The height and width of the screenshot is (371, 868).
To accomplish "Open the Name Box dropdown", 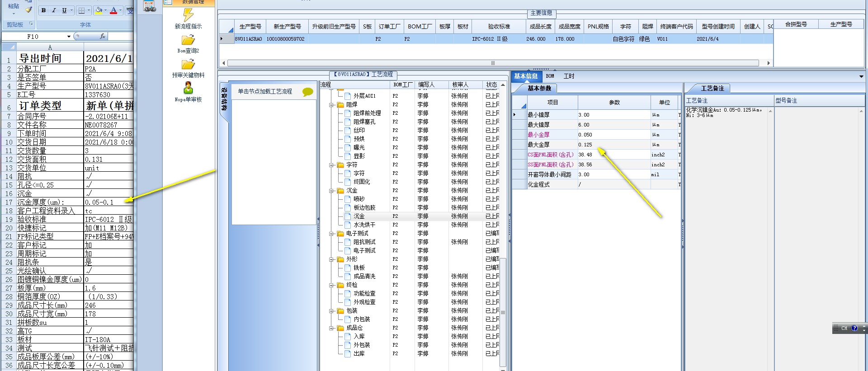I will (x=69, y=37).
